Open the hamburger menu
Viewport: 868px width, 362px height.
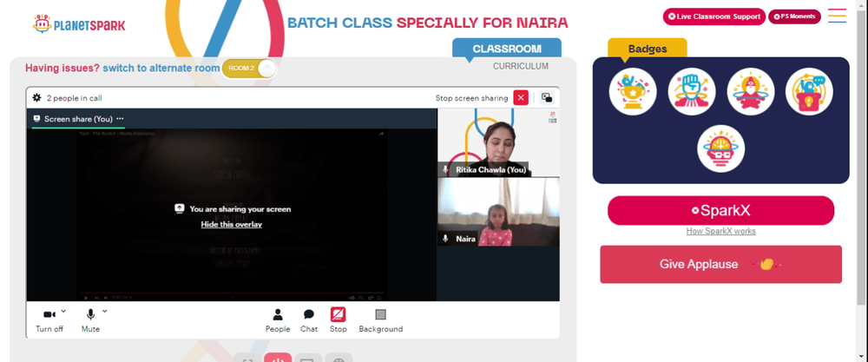[837, 16]
